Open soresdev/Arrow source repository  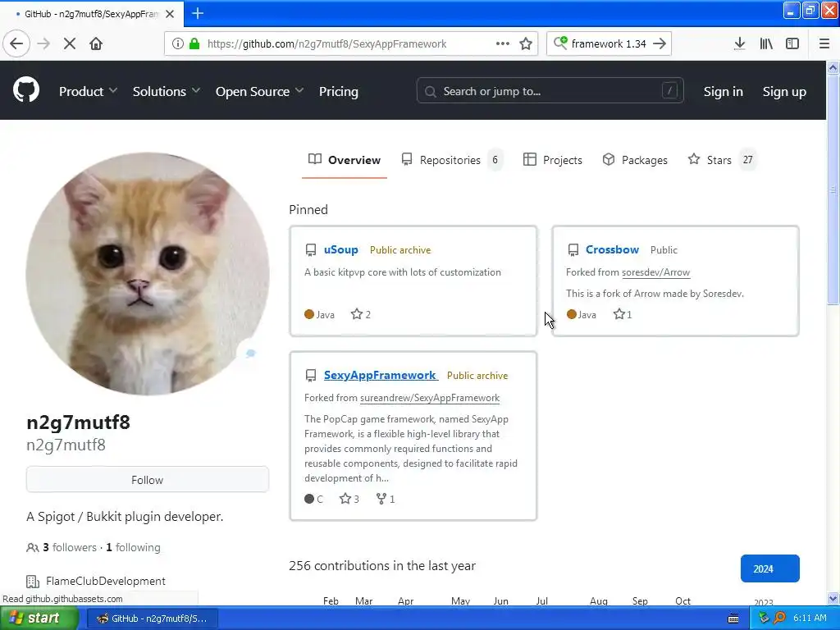pyautogui.click(x=655, y=272)
